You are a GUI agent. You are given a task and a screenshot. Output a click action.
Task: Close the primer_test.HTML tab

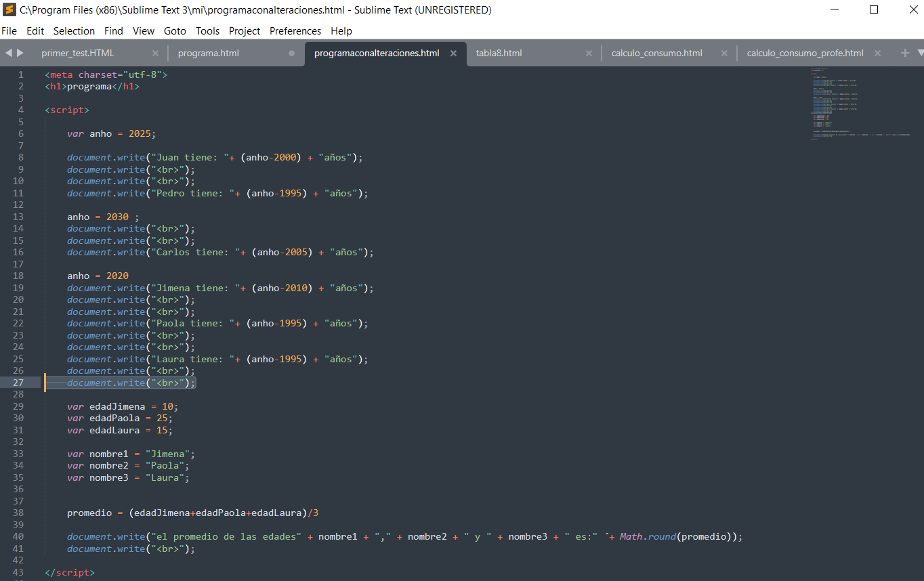155,53
